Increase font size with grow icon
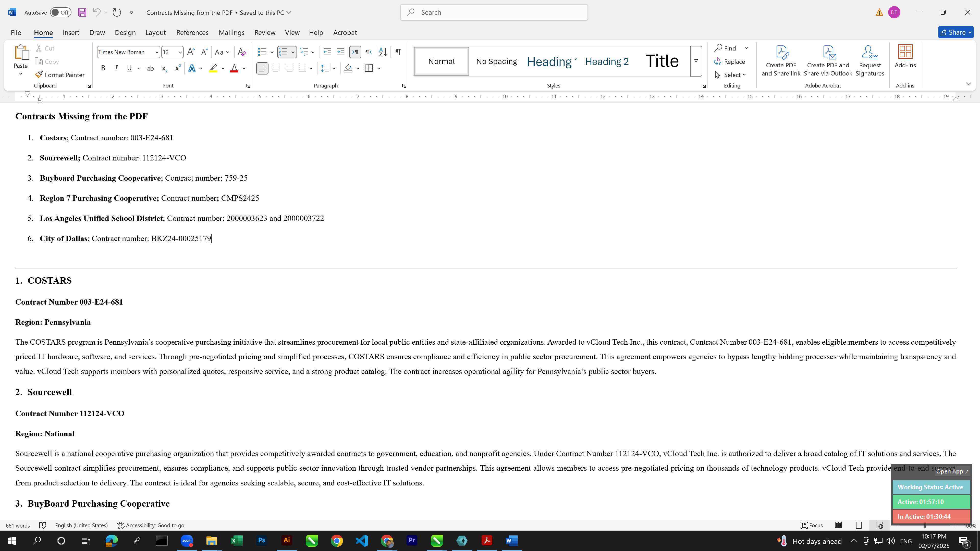Viewport: 980px width, 551px height. (191, 52)
